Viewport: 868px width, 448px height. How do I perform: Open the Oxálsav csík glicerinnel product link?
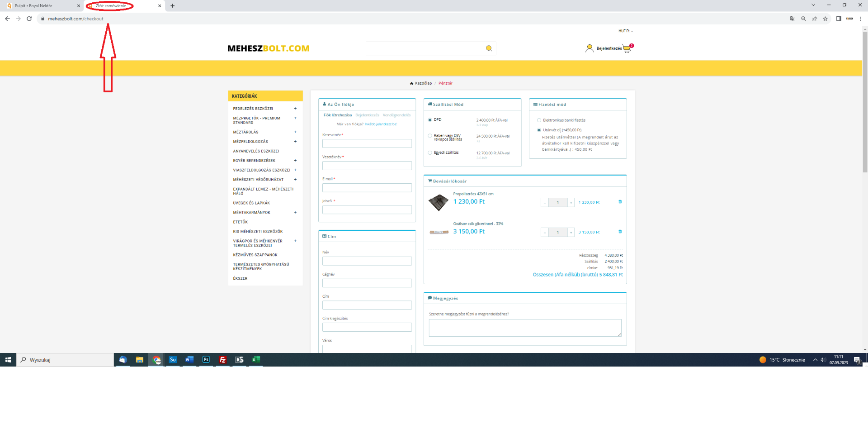pos(478,224)
